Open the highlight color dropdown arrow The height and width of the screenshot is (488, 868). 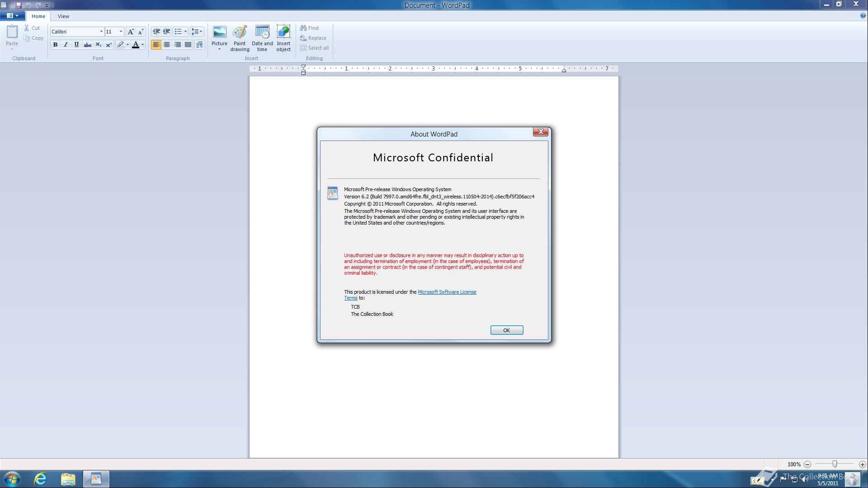(127, 45)
